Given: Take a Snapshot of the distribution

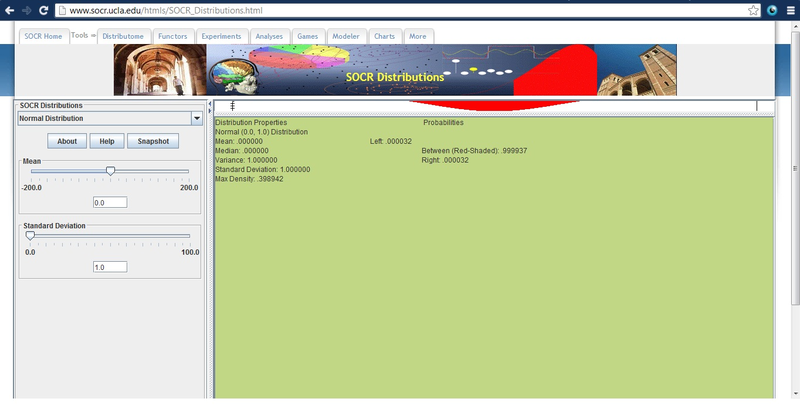Looking at the screenshot, I should (153, 141).
